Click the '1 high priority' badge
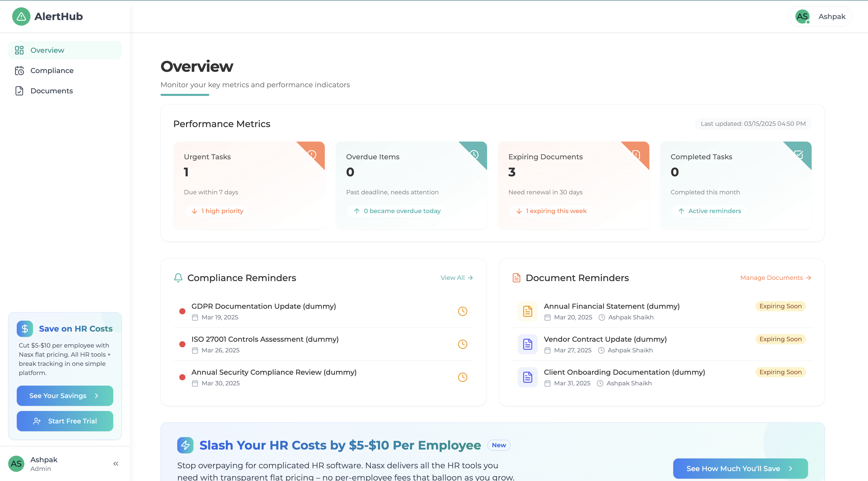Viewport: 868px width, 481px height. pos(217,211)
